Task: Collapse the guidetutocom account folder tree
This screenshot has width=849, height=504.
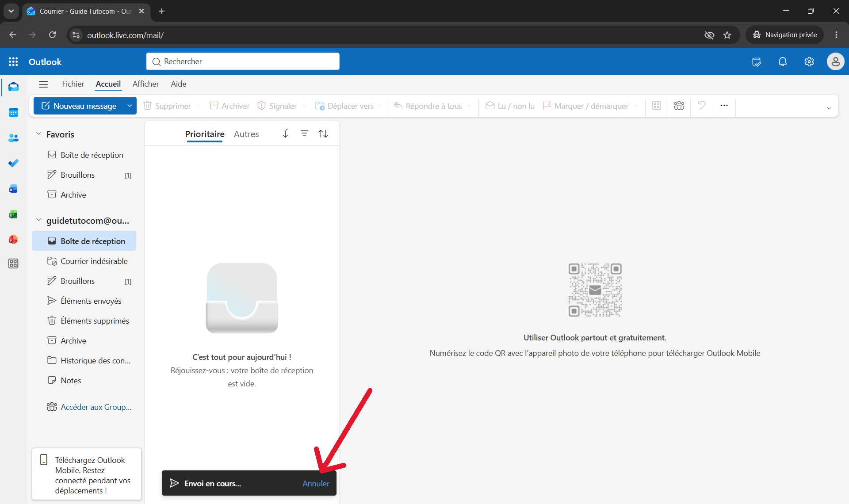Action: (38, 220)
